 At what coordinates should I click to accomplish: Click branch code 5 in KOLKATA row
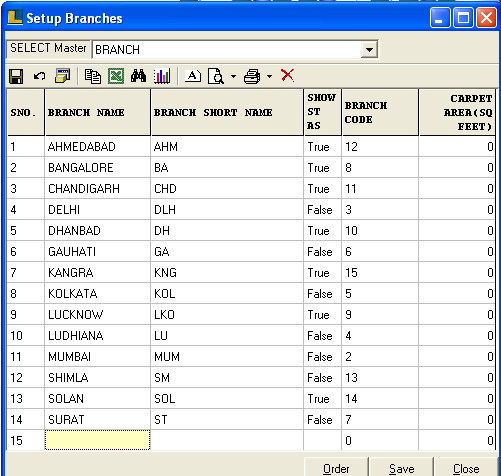click(380, 293)
